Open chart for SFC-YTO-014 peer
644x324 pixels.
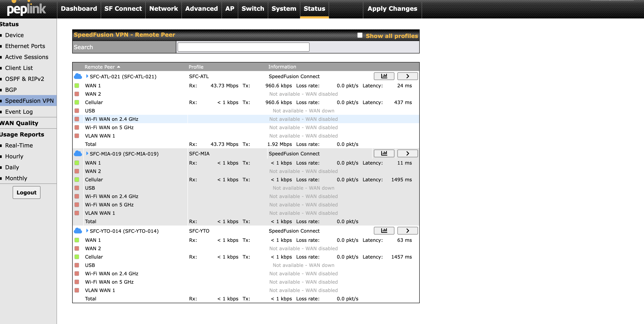pos(384,231)
